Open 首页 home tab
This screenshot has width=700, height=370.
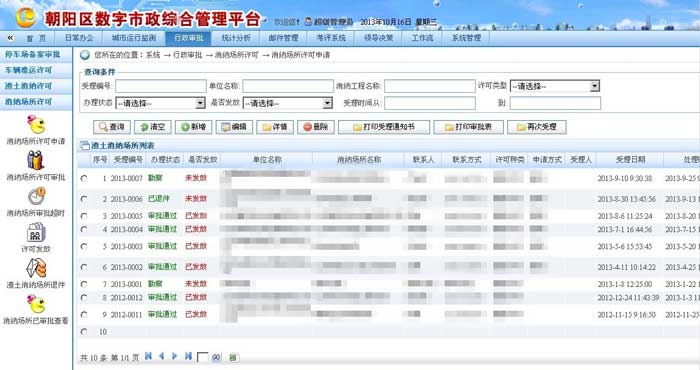tap(36, 38)
